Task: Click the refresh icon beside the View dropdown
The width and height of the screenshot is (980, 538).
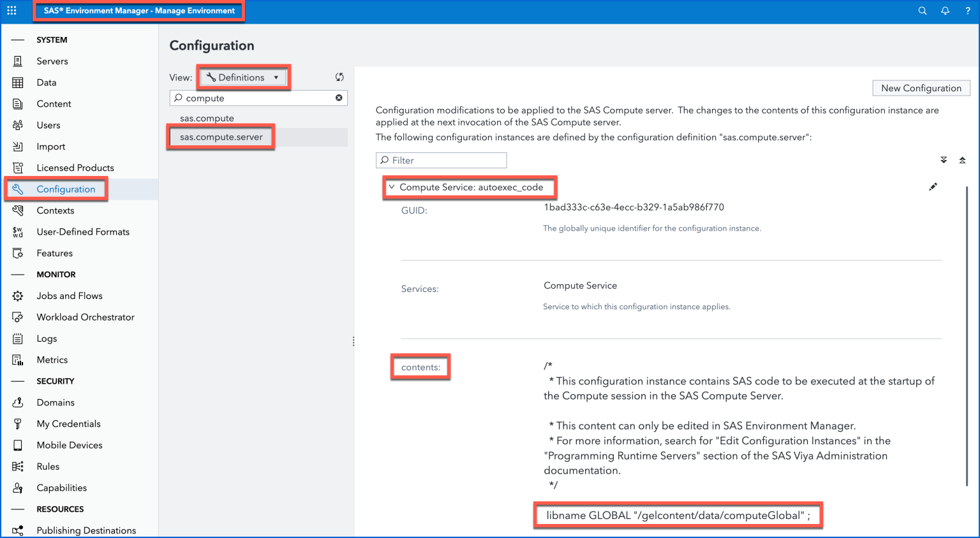Action: click(339, 77)
